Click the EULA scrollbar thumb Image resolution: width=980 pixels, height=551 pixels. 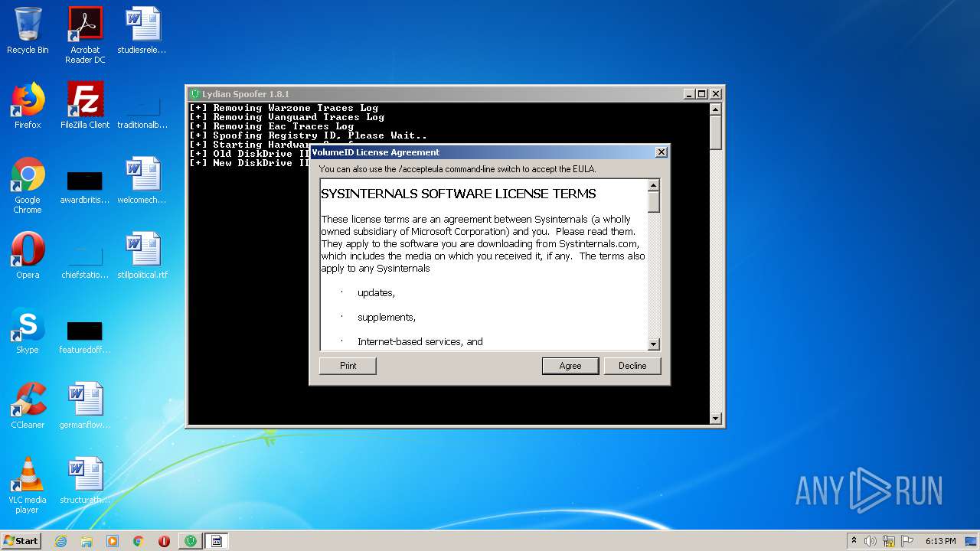[x=654, y=201]
